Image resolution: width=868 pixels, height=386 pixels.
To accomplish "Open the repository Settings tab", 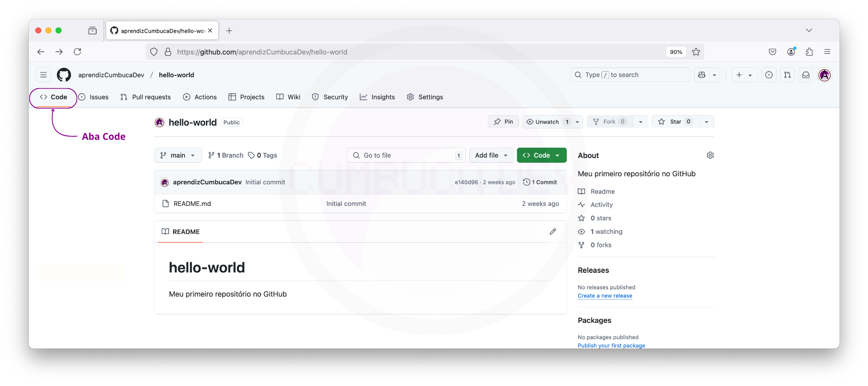I will 425,97.
